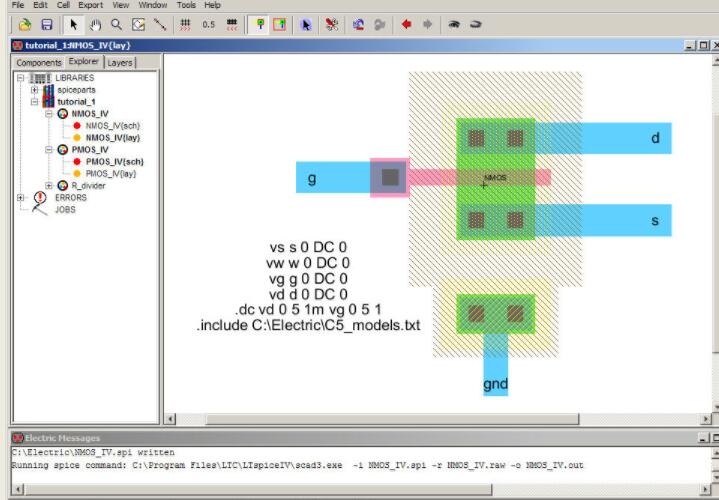
Task: Open the Tools menu
Action: [186, 5]
